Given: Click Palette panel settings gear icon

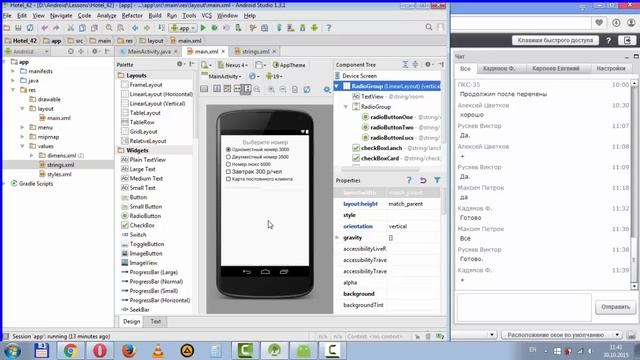Looking at the screenshot, I should tap(179, 64).
